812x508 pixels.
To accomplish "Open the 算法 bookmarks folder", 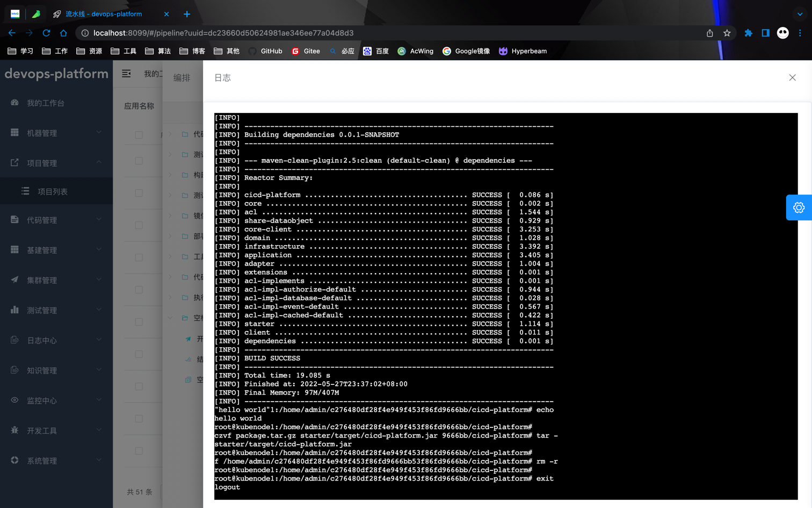I will point(158,51).
